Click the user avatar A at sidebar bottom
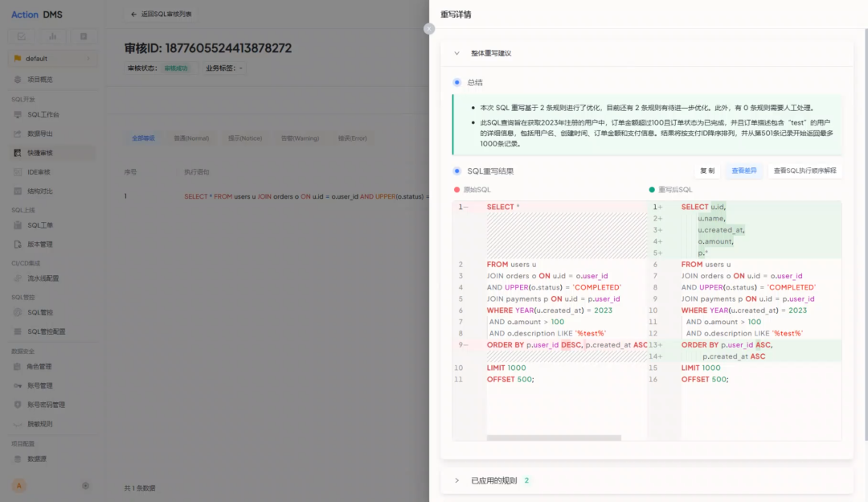The height and width of the screenshot is (502, 868). pos(18,485)
